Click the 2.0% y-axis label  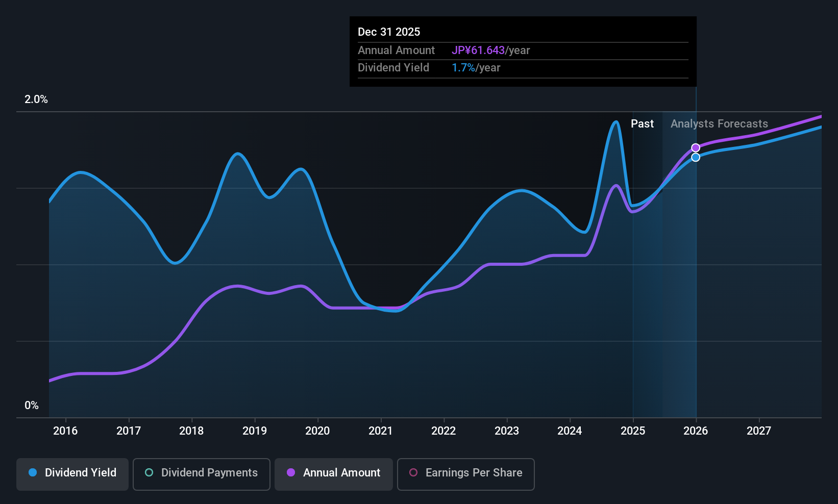tap(36, 99)
